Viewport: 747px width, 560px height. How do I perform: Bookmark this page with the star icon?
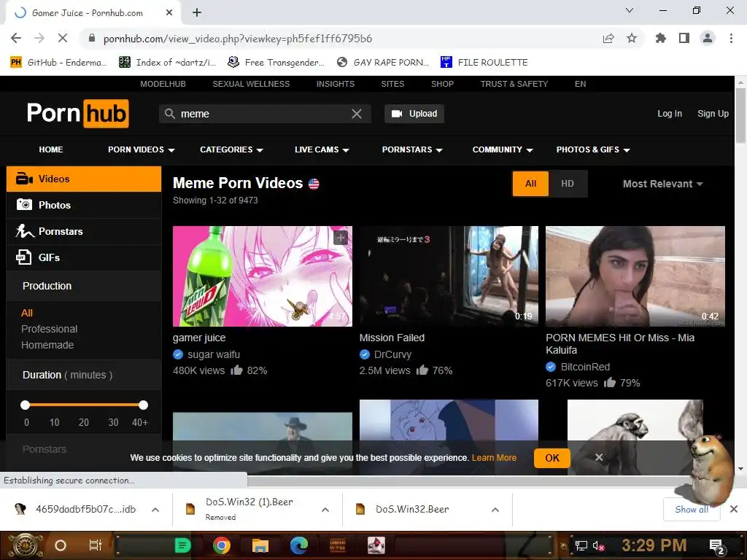(632, 38)
